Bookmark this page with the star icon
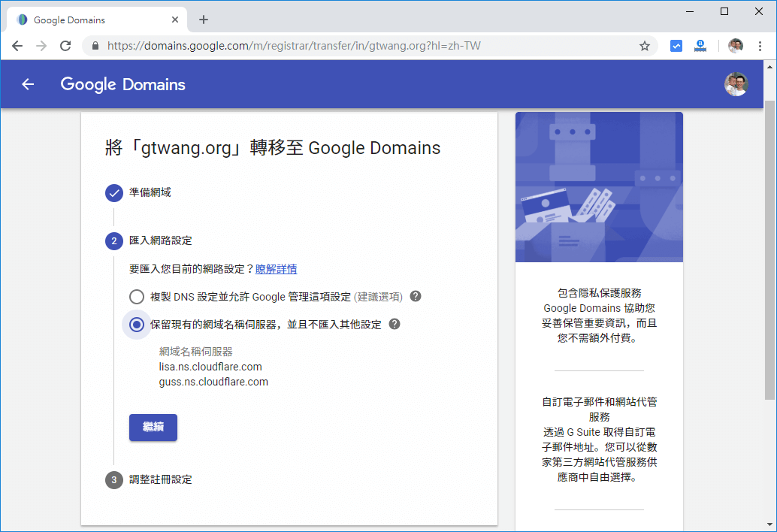The image size is (777, 532). coord(644,46)
